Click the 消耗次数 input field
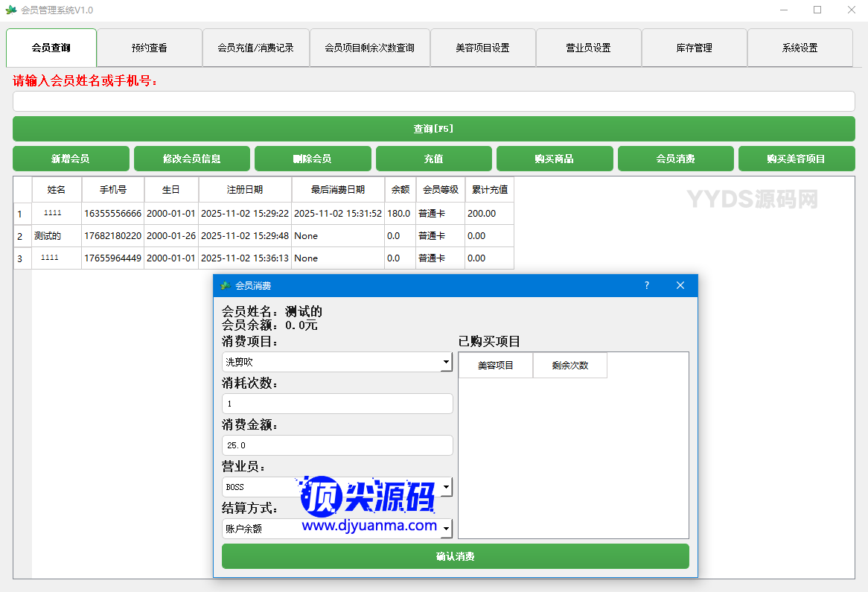868x592 pixels. point(337,404)
